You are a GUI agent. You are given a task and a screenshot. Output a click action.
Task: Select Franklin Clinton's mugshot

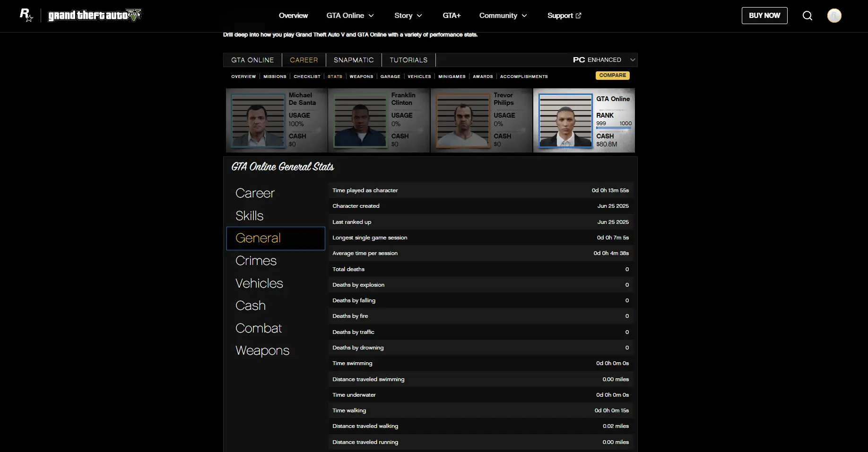(360, 121)
